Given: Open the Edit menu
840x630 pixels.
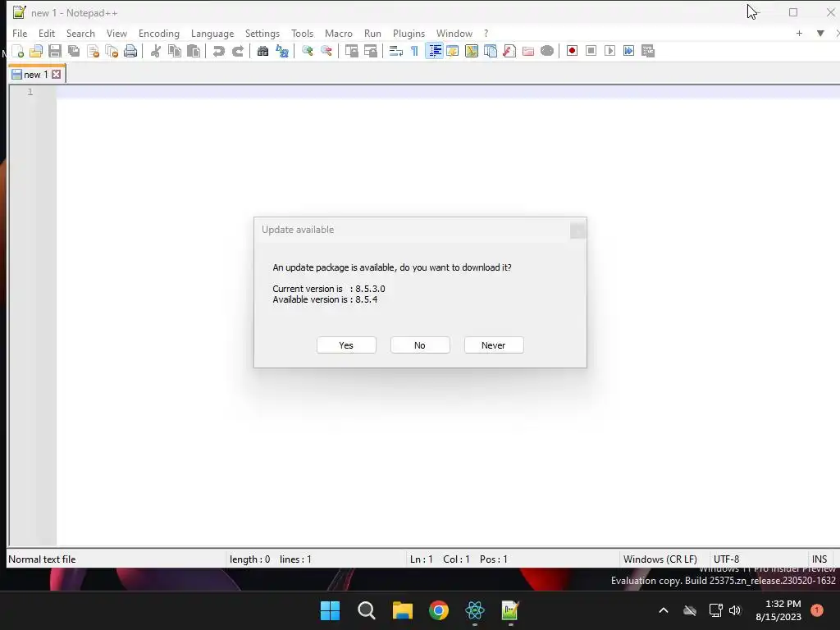Looking at the screenshot, I should (47, 33).
